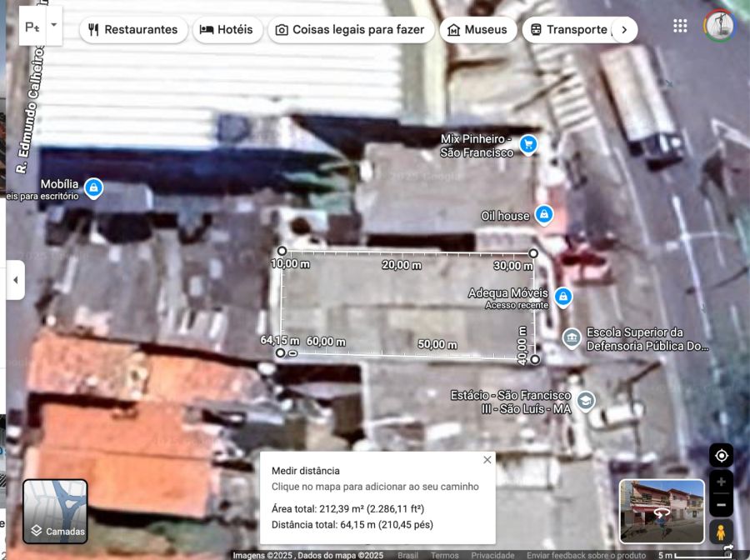750x560 pixels.
Task: Select the Street View pegman icon
Action: 722,532
